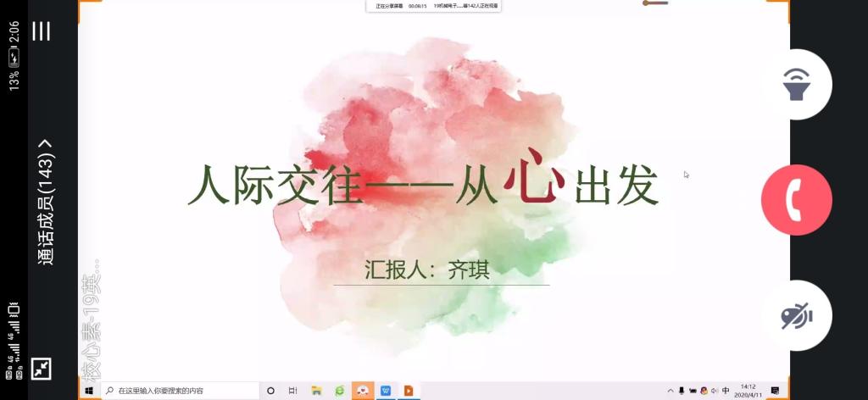Tap the speaker audio output button
The width and height of the screenshot is (868, 400).
796,85
